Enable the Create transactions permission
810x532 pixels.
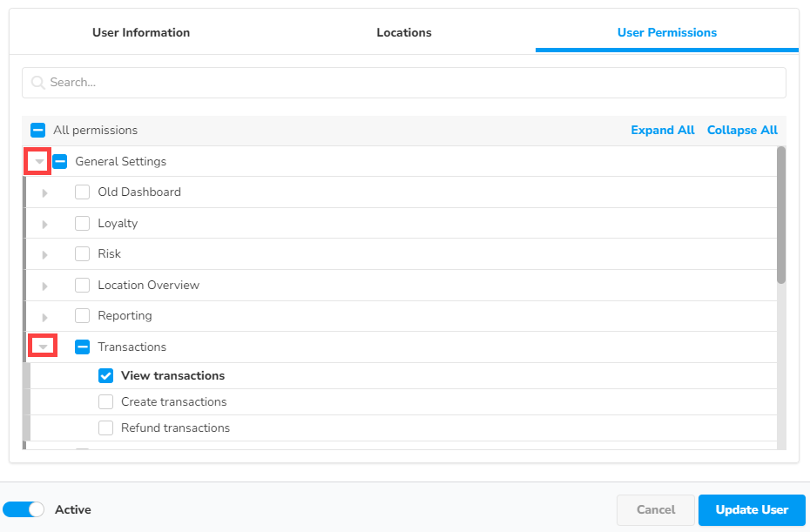pos(106,402)
